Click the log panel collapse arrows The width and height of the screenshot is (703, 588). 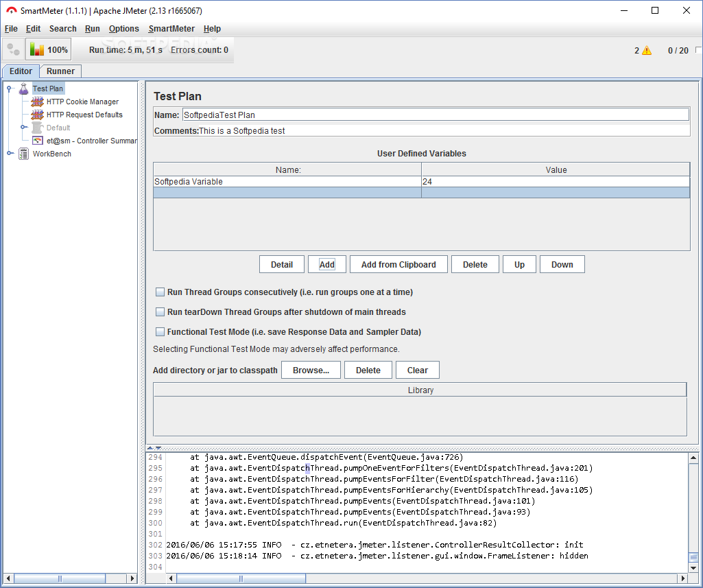(154, 447)
